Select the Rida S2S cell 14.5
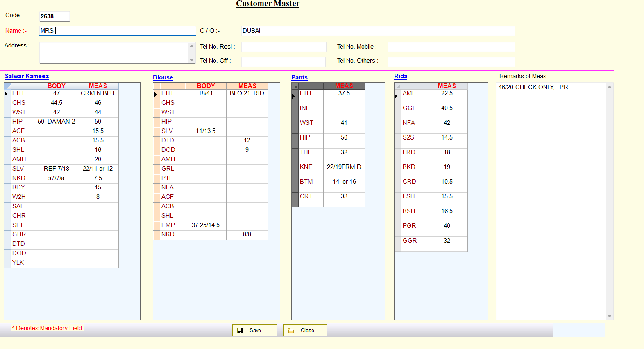Screen dimensions: 644x349 click(447, 141)
